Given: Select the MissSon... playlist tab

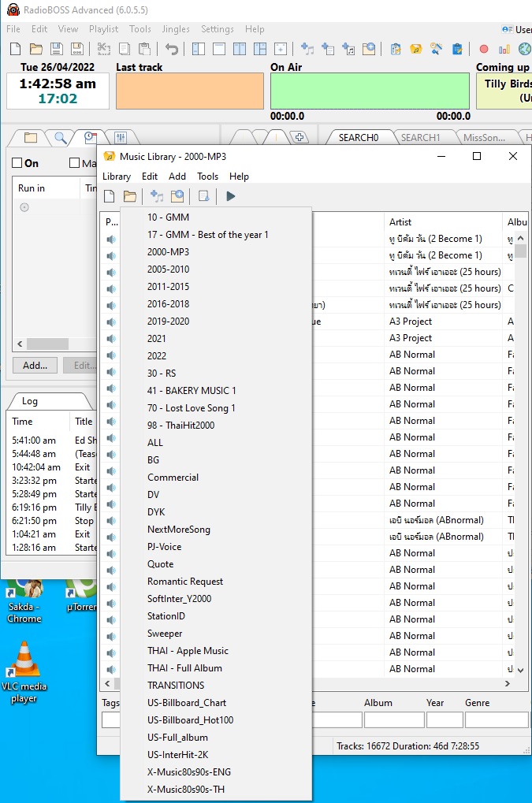Looking at the screenshot, I should (485, 137).
